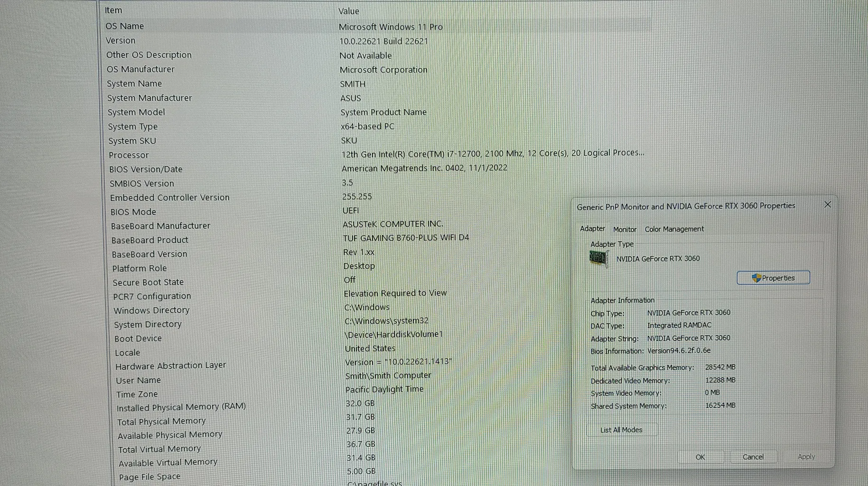Select the System Manufacturer row
The image size is (868, 486).
click(149, 98)
